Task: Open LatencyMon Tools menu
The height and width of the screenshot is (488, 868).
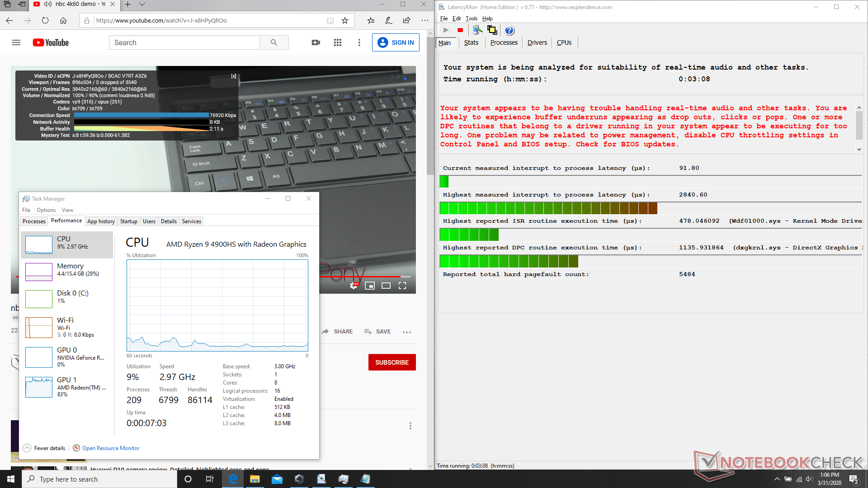Action: click(472, 19)
